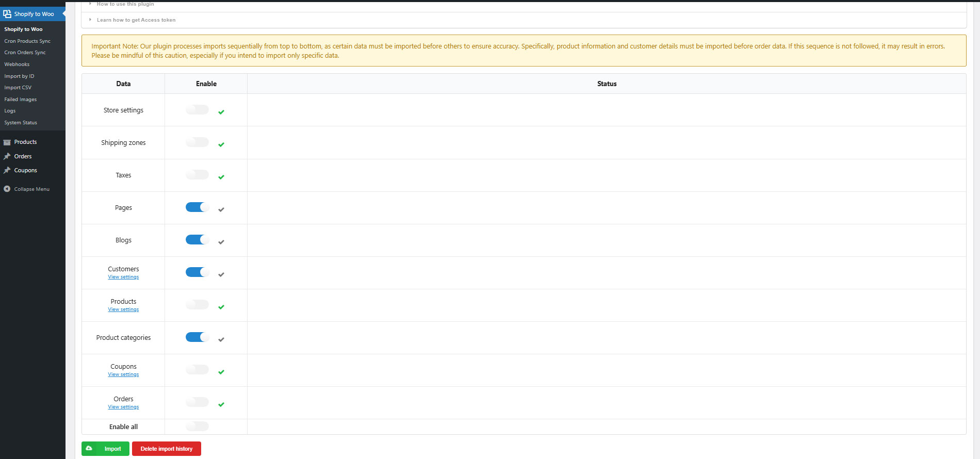Click the 'Data' column header
This screenshot has width=980, height=459.
click(123, 84)
